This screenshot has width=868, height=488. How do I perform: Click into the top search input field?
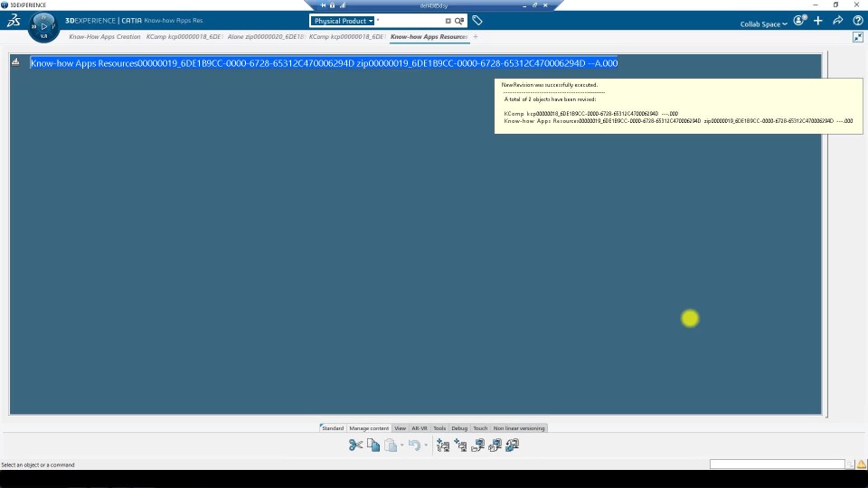(x=410, y=21)
